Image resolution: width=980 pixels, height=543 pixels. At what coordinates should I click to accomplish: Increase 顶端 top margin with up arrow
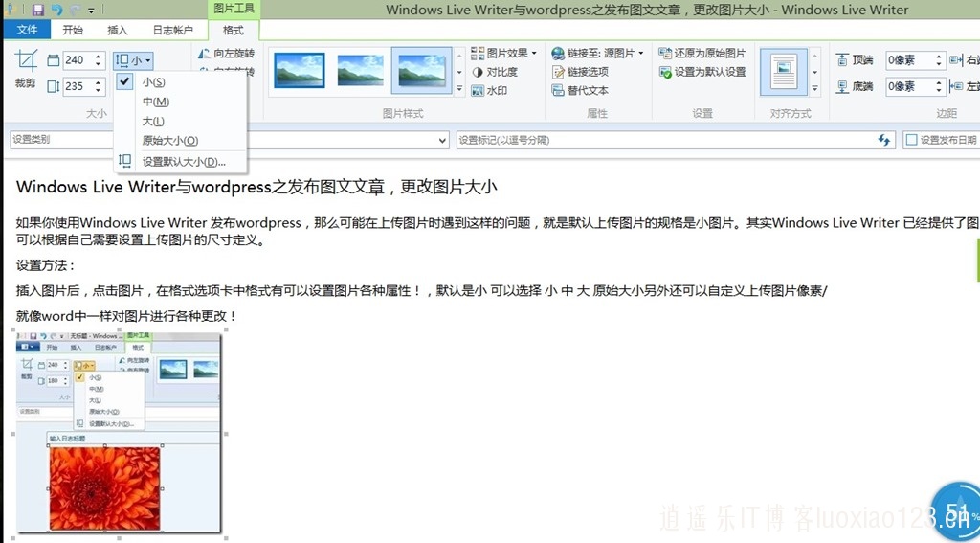click(938, 57)
